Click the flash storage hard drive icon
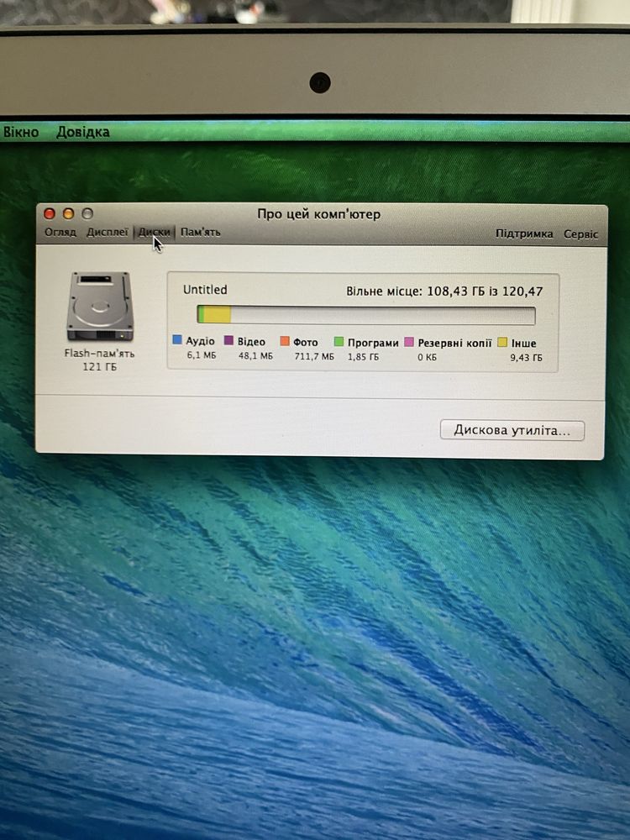This screenshot has width=630, height=840. 100,306
